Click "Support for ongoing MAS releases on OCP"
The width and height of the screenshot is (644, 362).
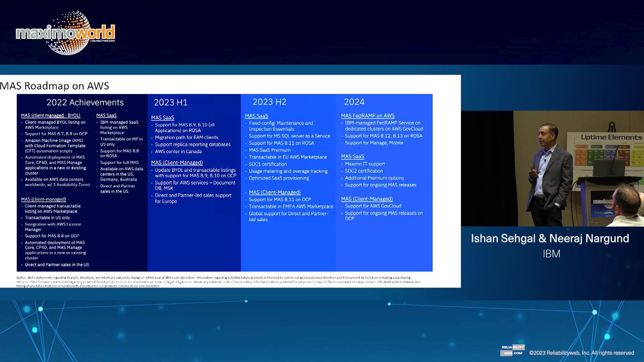click(x=384, y=216)
